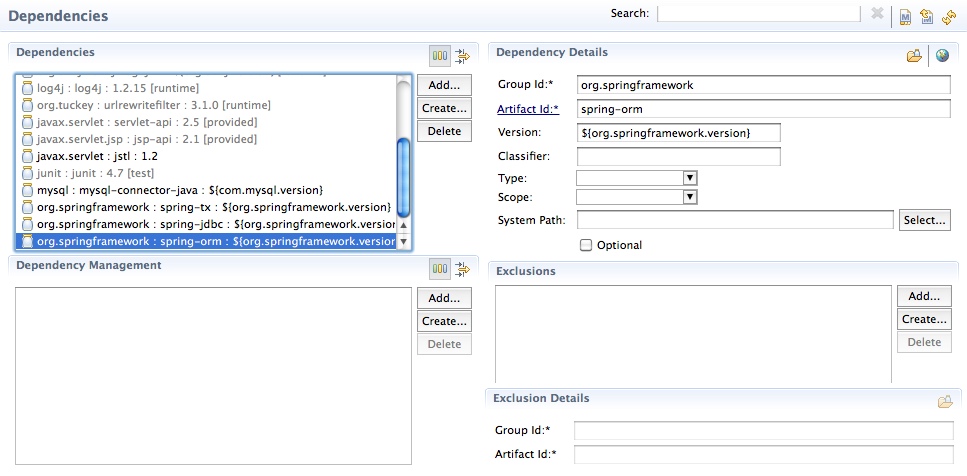
Task: Click the Classifier input field
Action: coord(678,156)
